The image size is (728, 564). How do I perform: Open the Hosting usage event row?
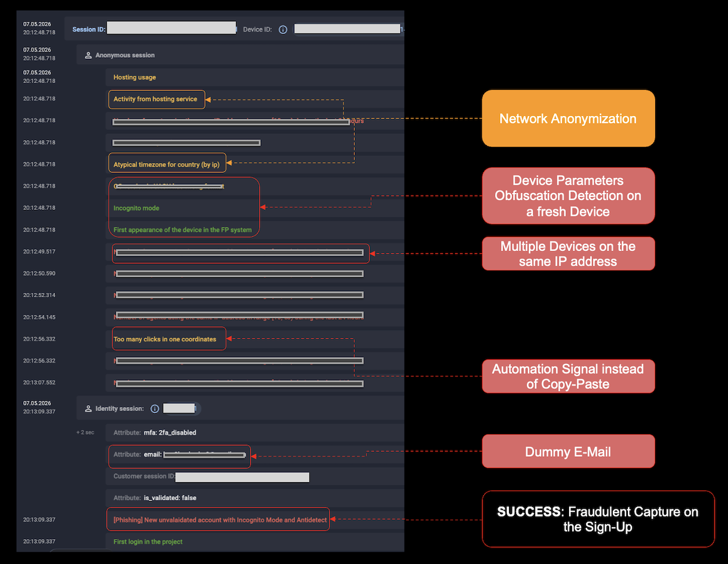[255, 77]
